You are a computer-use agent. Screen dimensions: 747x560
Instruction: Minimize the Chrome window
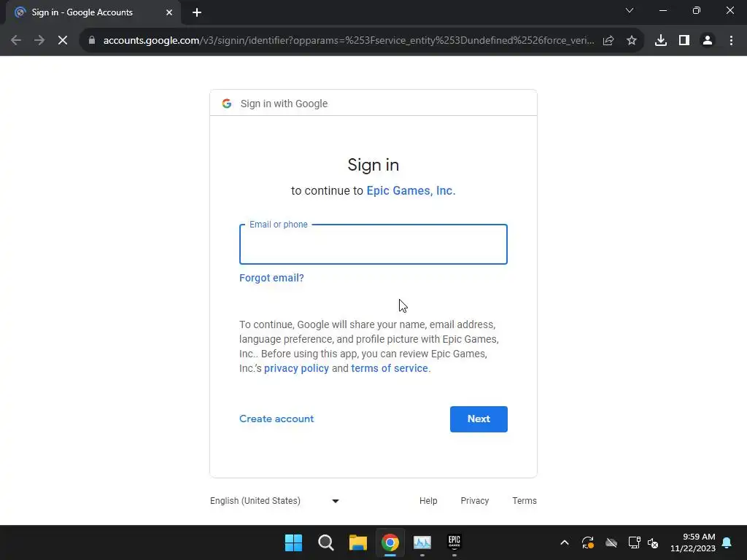pos(663,10)
